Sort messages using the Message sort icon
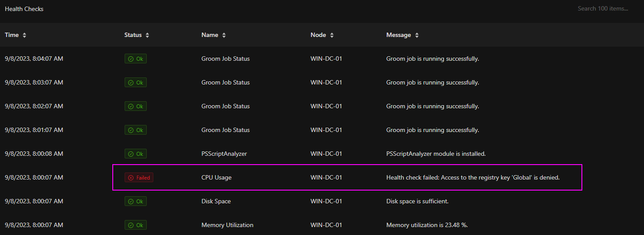Viewport: 644px width, 235px height. [417, 35]
